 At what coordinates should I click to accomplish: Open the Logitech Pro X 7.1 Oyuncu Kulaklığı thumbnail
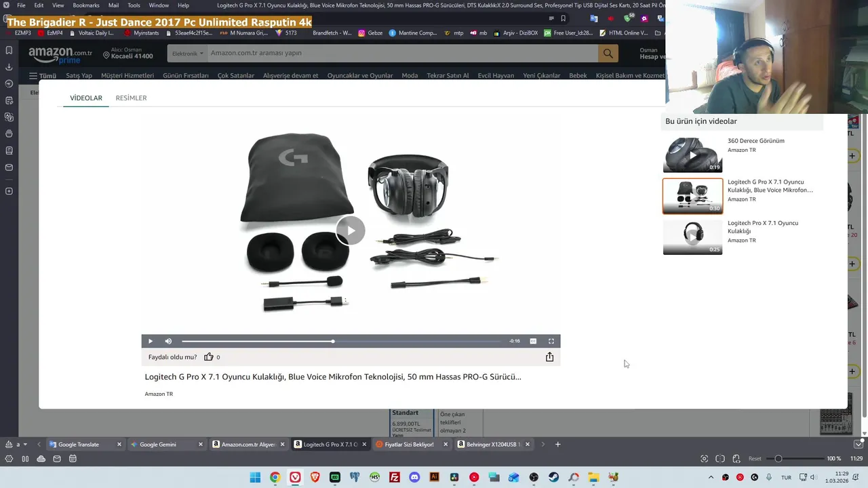(x=692, y=237)
